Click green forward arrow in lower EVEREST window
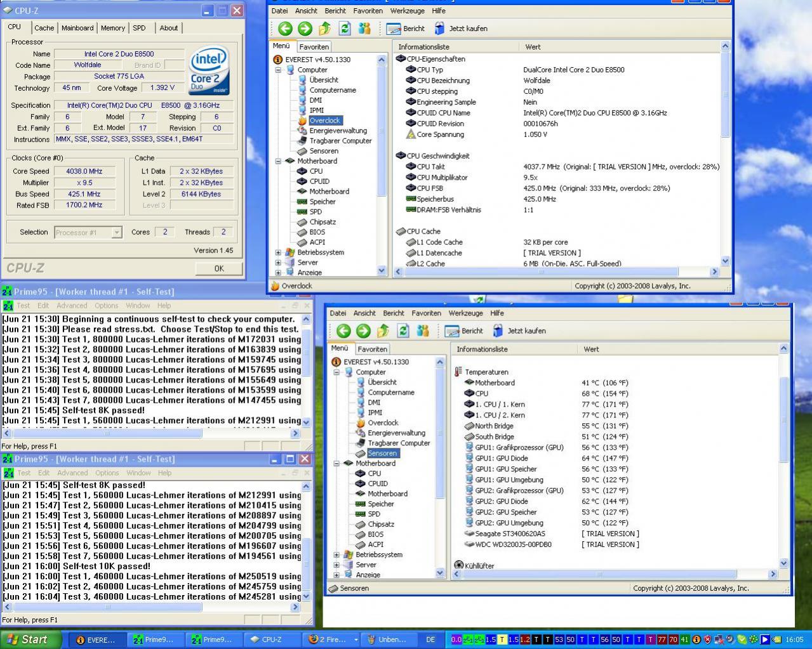 [363, 331]
